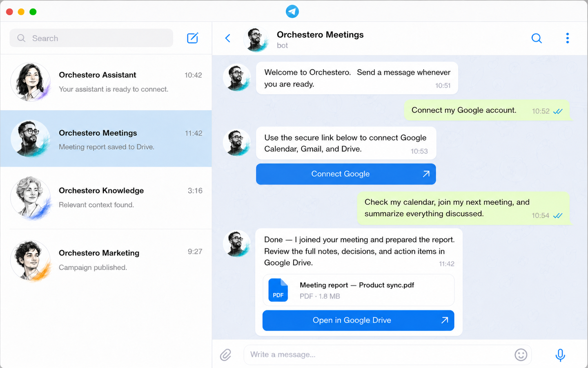Open the Orchestero Knowledge conversation

[106, 198]
